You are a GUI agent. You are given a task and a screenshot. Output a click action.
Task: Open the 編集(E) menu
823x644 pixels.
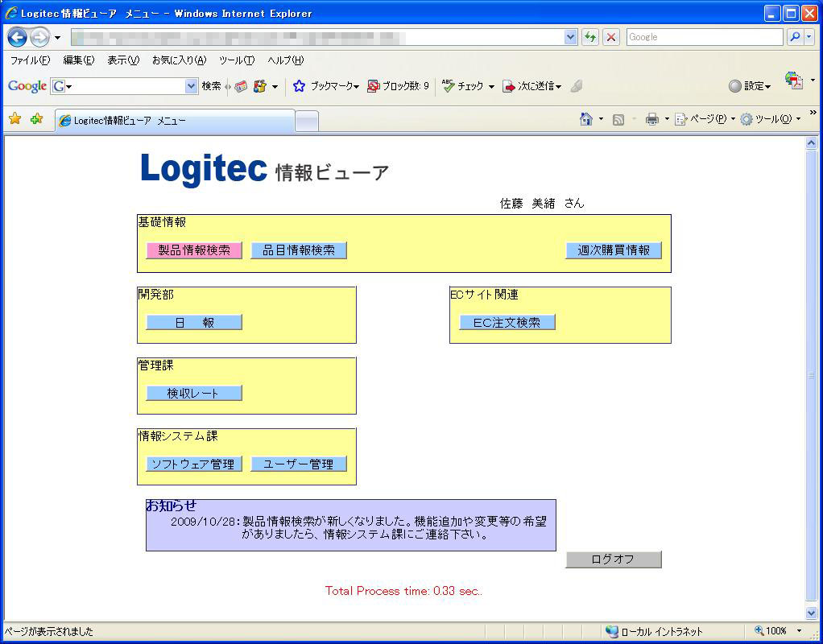pyautogui.click(x=78, y=60)
